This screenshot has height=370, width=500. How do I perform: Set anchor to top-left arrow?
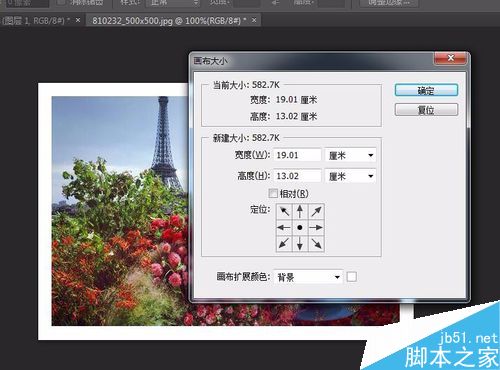[284, 211]
